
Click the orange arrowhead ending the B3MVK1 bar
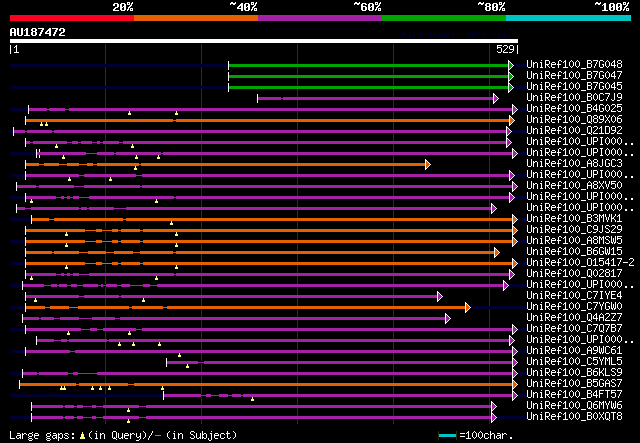[515, 220]
